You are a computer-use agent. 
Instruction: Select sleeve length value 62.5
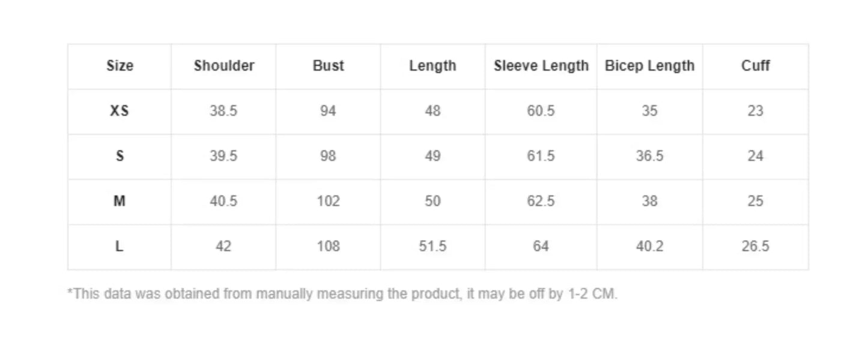click(x=541, y=201)
